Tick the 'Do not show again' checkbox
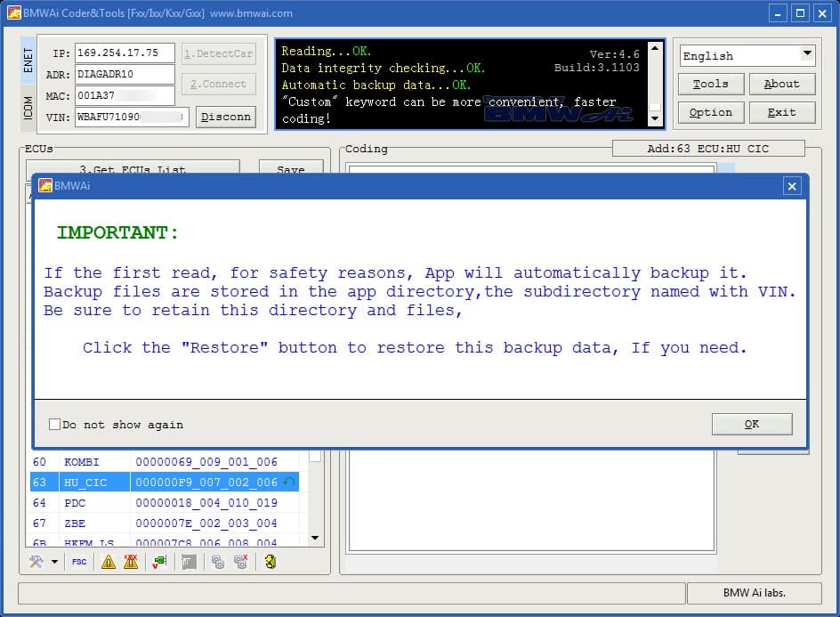Viewport: 840px width, 617px height. [x=54, y=425]
